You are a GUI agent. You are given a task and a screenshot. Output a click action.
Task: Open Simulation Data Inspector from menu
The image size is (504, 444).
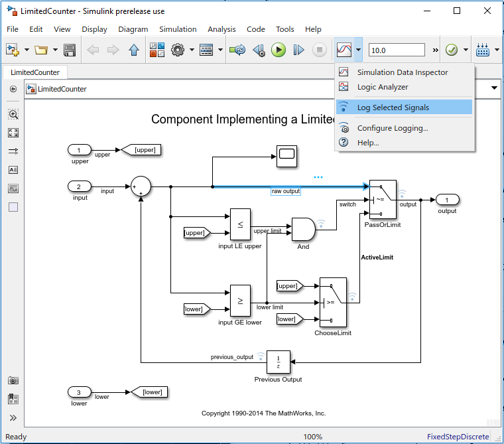pyautogui.click(x=404, y=72)
